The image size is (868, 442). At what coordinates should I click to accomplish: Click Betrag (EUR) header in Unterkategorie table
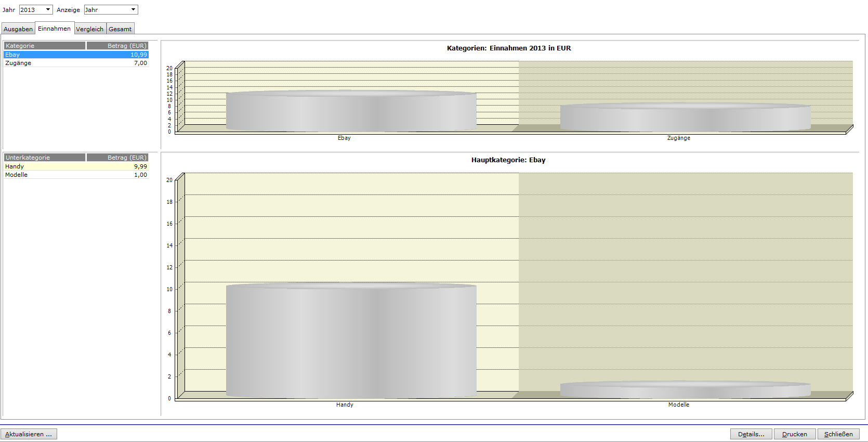pyautogui.click(x=117, y=158)
